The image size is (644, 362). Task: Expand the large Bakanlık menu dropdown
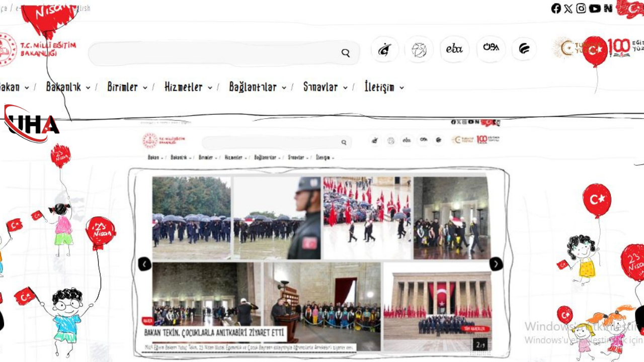[x=68, y=87]
